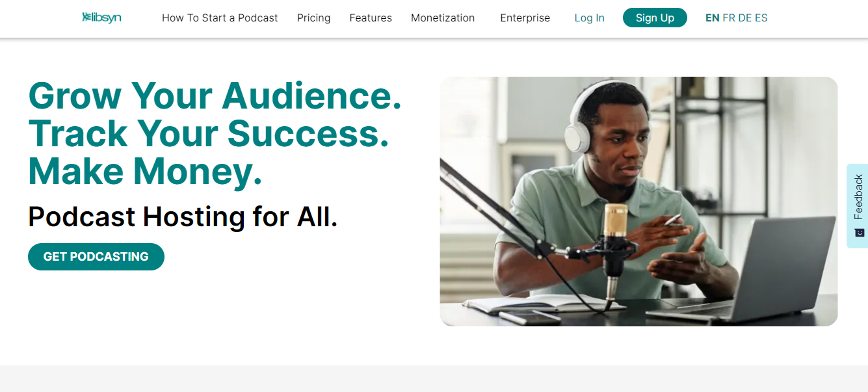868x392 pixels.
Task: Open How To Start a Podcast menu
Action: pos(220,18)
